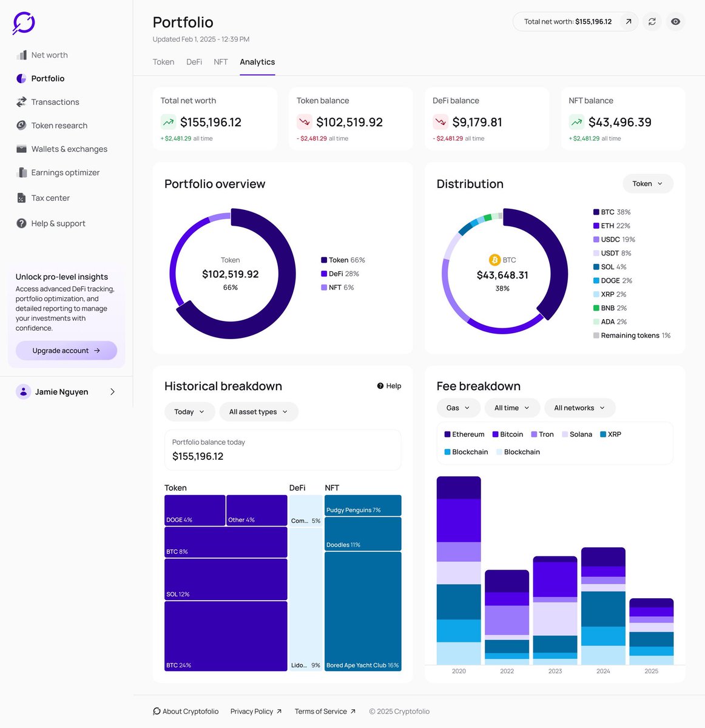Screen dimensions: 705x728
Task: Click BTC color swatch in Distribution legend
Action: 596,212
